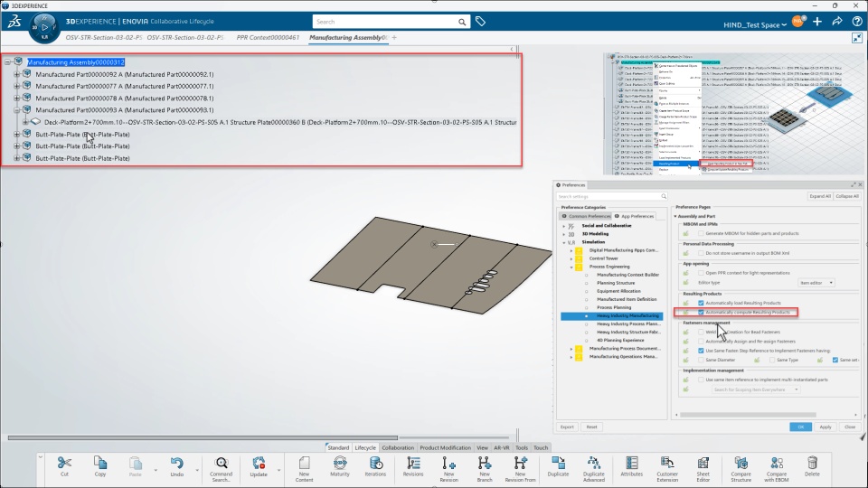The image size is (868, 488).
Task: Create New Content
Action: click(x=304, y=469)
